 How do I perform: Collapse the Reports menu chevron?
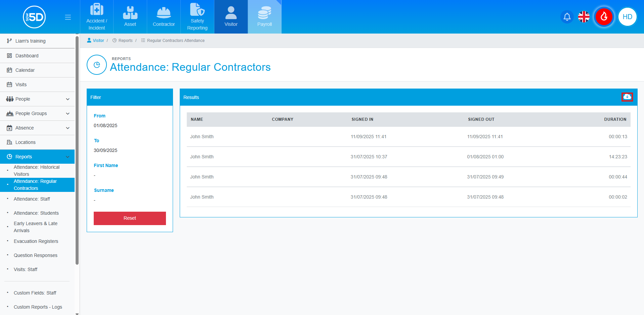tap(68, 157)
